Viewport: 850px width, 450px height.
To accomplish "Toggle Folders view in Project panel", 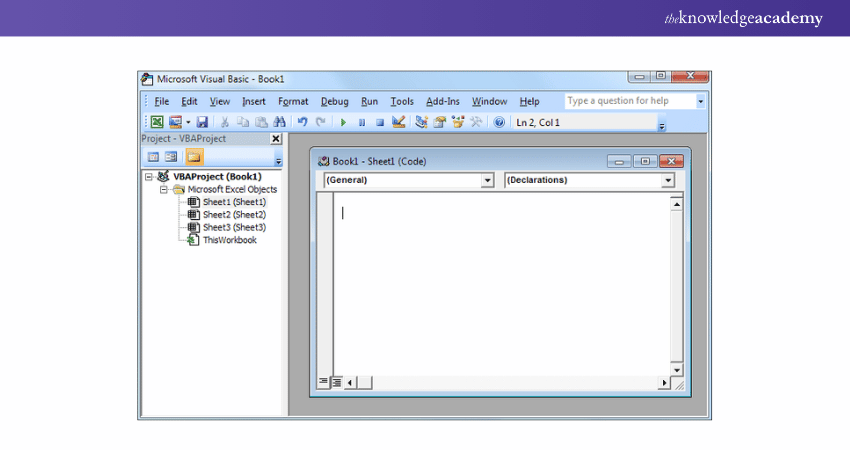I will pyautogui.click(x=193, y=156).
